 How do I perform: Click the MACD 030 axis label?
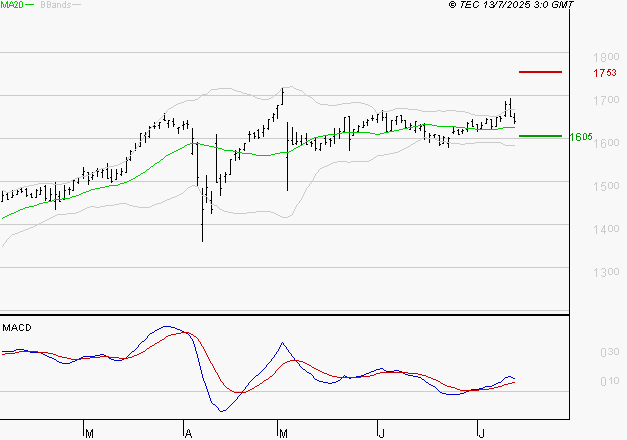click(608, 353)
